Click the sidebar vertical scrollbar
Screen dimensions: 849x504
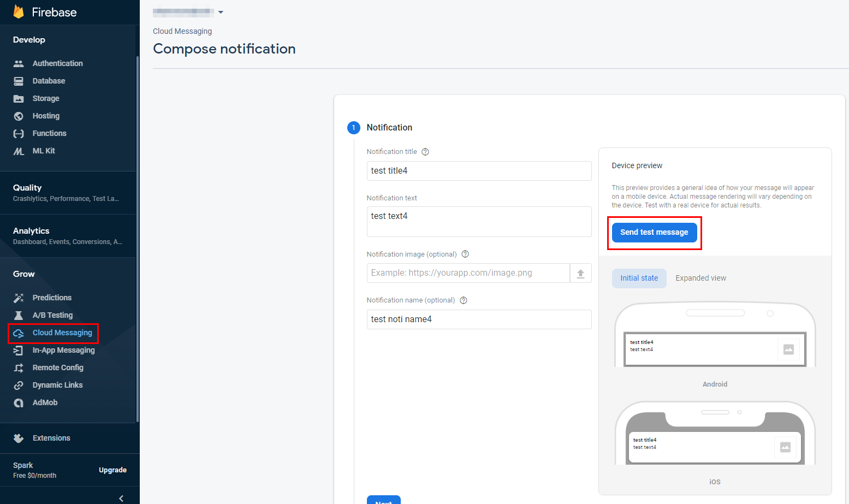click(x=138, y=239)
